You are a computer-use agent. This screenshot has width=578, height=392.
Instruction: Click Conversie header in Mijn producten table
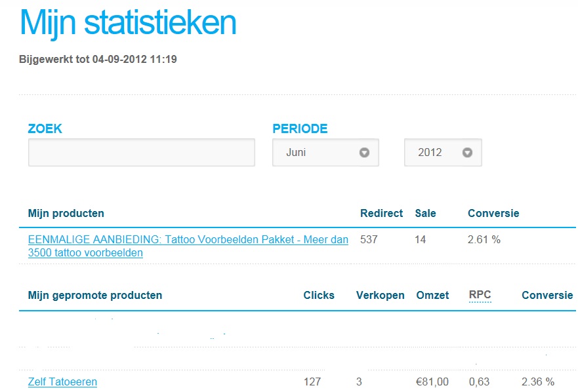point(493,213)
